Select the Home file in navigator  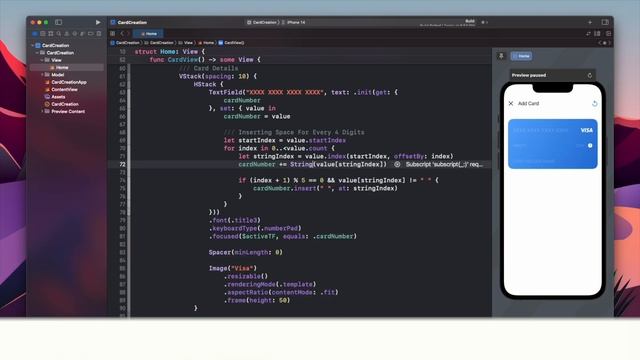67,67
